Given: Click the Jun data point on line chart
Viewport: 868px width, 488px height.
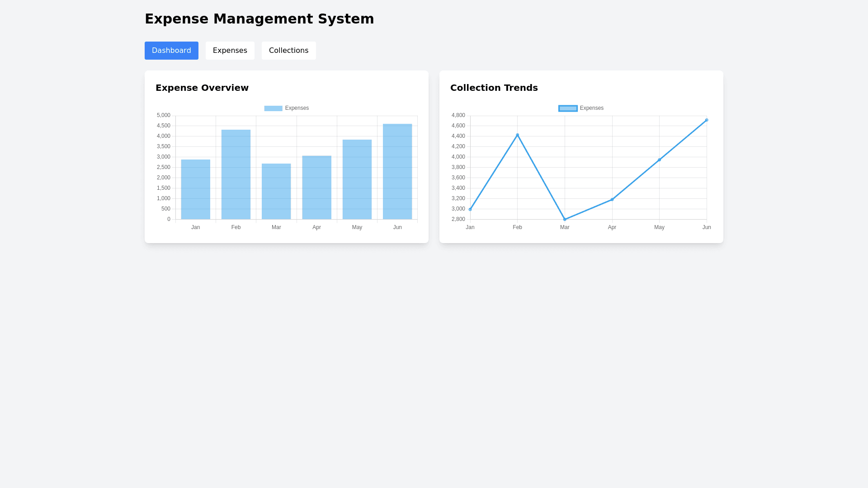Looking at the screenshot, I should coord(707,120).
